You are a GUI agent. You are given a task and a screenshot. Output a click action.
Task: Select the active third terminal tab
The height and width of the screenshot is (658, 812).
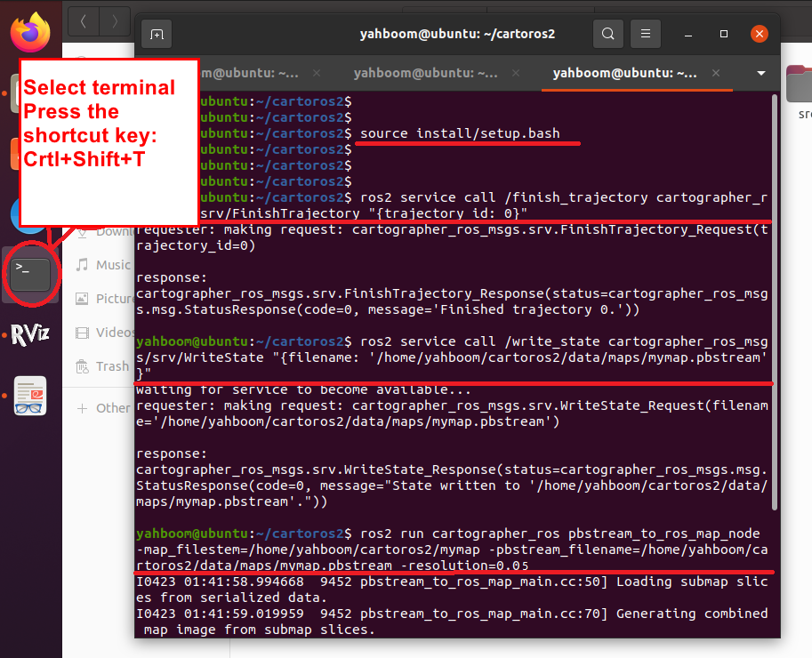(x=624, y=73)
